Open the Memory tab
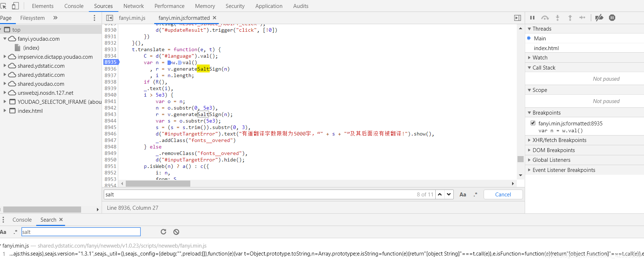644x262 pixels. pyautogui.click(x=205, y=6)
